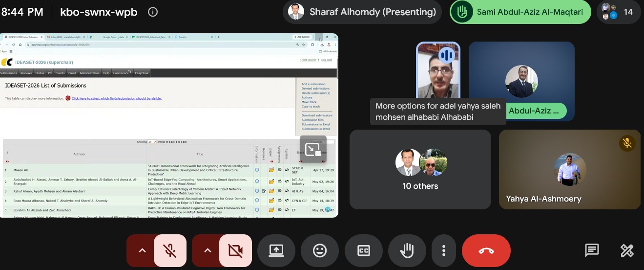
Task: Switch to Turnitin tab in shared browser
Action: click(194, 37)
